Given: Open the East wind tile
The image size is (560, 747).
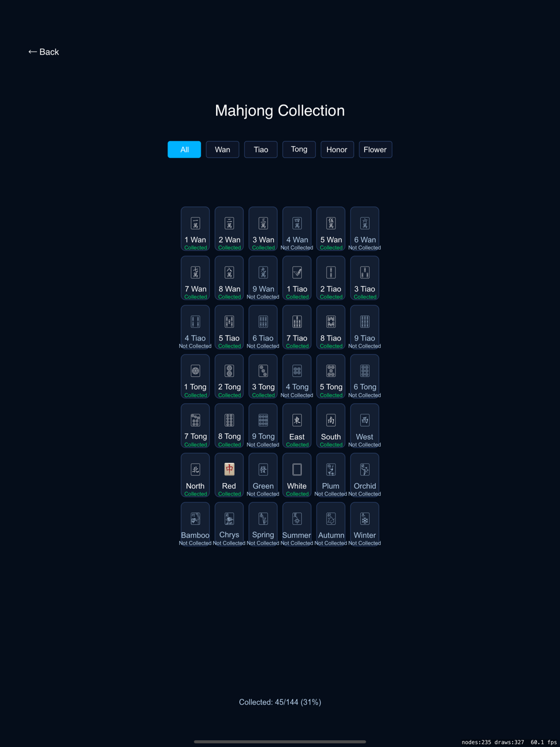Looking at the screenshot, I should coord(297,426).
